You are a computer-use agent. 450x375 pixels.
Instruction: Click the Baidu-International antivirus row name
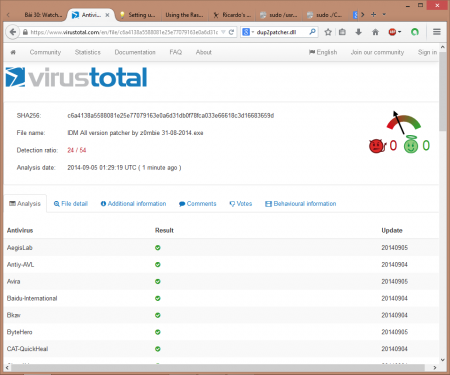click(x=32, y=298)
